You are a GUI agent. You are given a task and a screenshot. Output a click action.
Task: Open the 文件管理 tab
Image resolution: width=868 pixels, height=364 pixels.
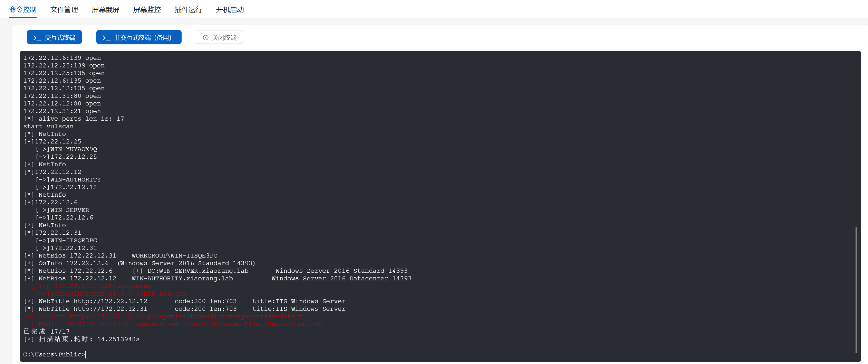point(64,10)
